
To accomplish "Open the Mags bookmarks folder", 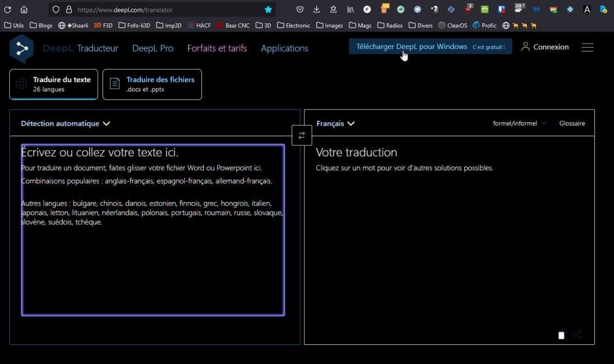I will point(360,25).
